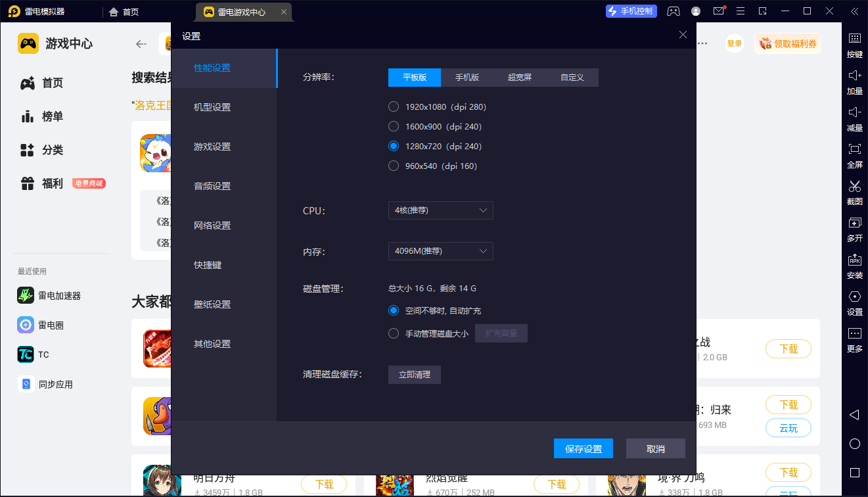Launch the TC app from recent apps
Image resolution: width=868 pixels, height=497 pixels.
tap(34, 354)
